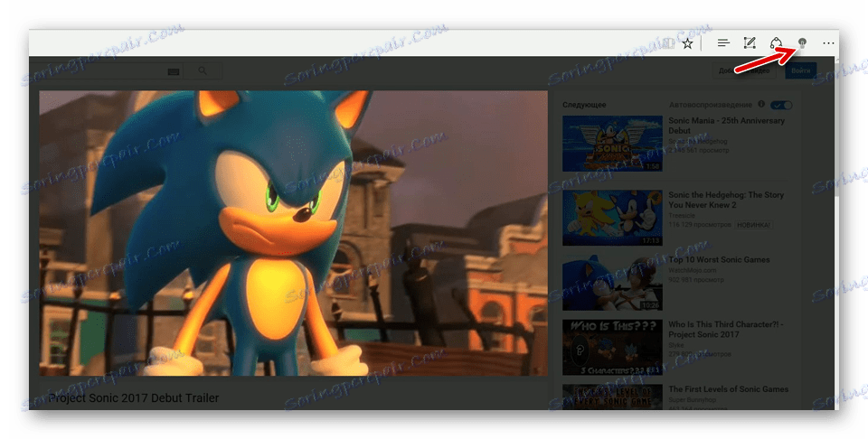Open link Sonic the Hedgehog: The Story You Never Knew 2
Screen dimensions: 868x439
click(x=726, y=201)
